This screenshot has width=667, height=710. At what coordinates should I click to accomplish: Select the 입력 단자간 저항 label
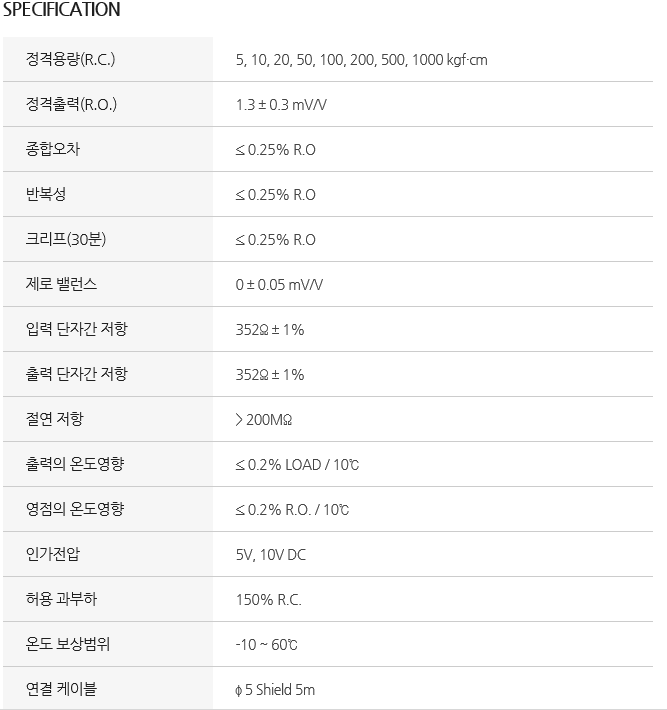77,329
